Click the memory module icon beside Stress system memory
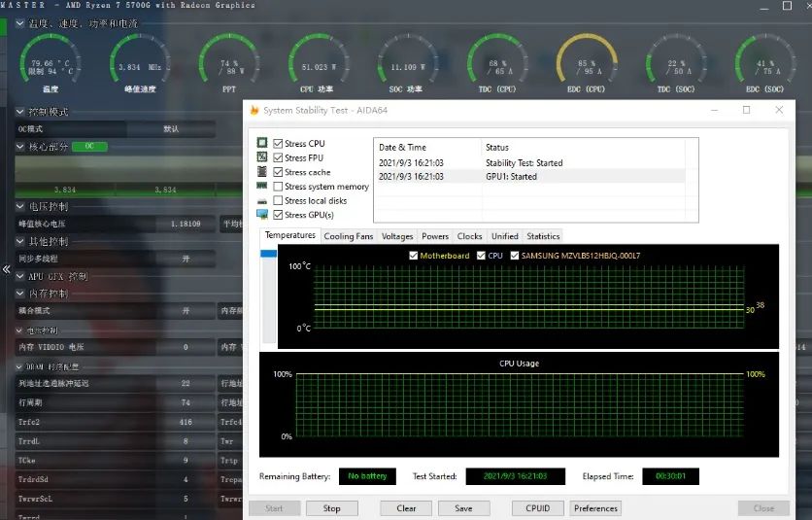This screenshot has width=812, height=520. click(262, 185)
